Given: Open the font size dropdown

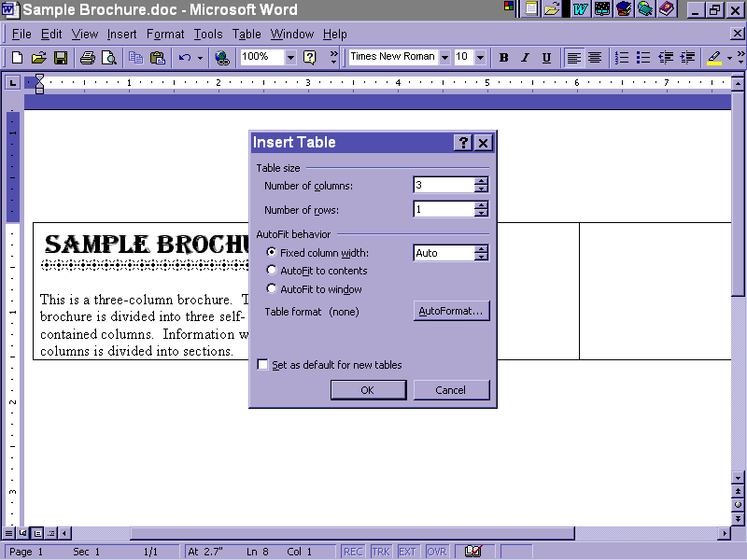Looking at the screenshot, I should coord(481,58).
